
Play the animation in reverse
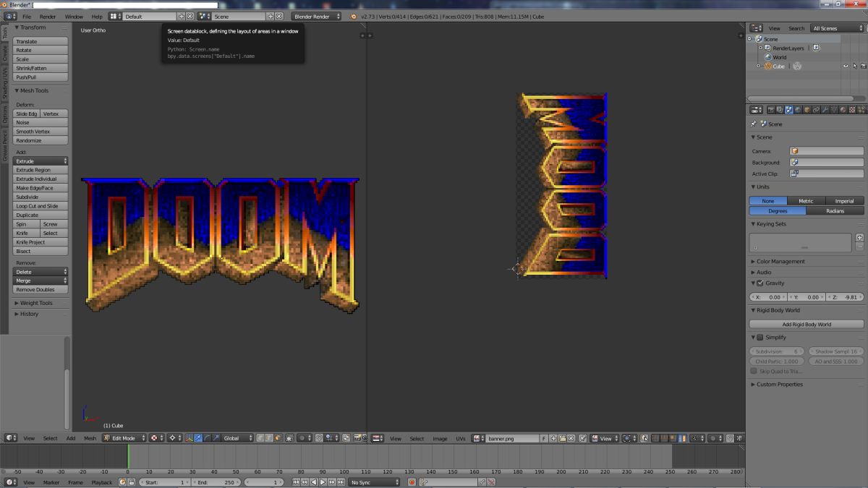point(313,482)
